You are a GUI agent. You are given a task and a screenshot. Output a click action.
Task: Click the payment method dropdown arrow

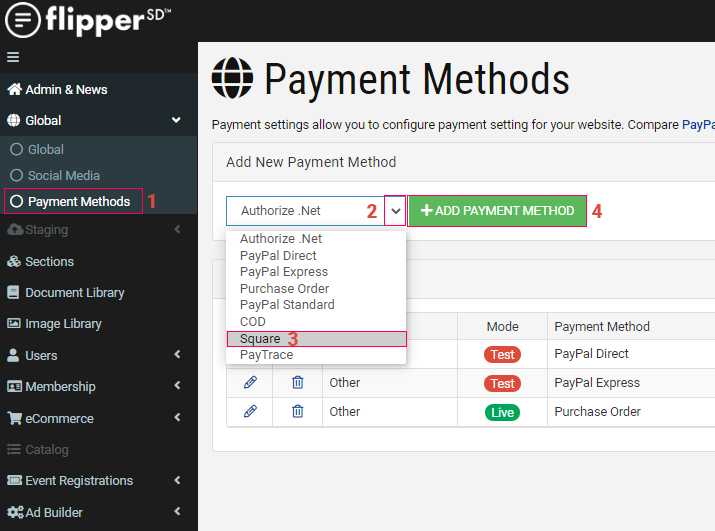395,211
